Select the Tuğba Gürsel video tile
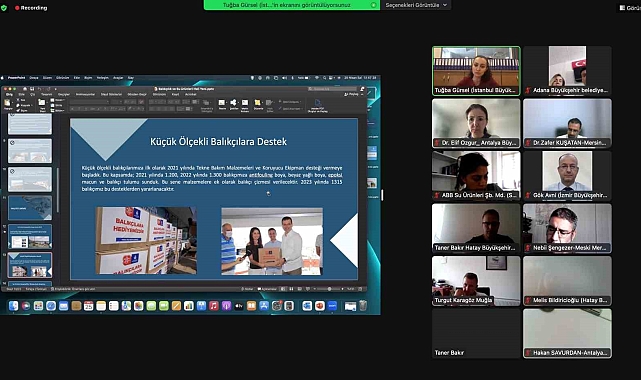The width and height of the screenshot is (641, 380). 476,71
